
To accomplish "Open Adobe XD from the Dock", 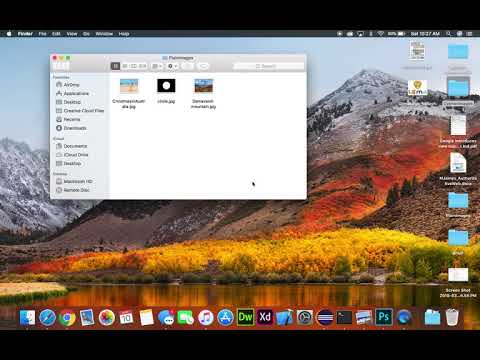I will pyautogui.click(x=265, y=317).
